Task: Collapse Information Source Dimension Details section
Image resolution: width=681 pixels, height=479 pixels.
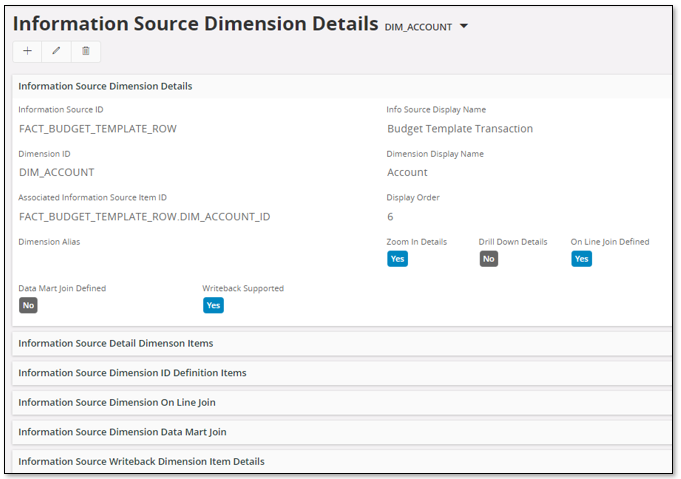Action: click(x=105, y=86)
